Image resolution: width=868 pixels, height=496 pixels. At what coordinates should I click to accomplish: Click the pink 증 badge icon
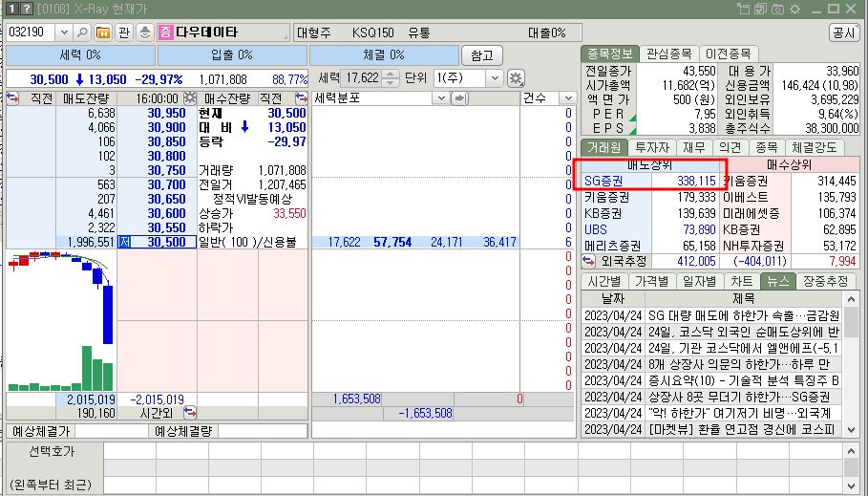click(165, 32)
